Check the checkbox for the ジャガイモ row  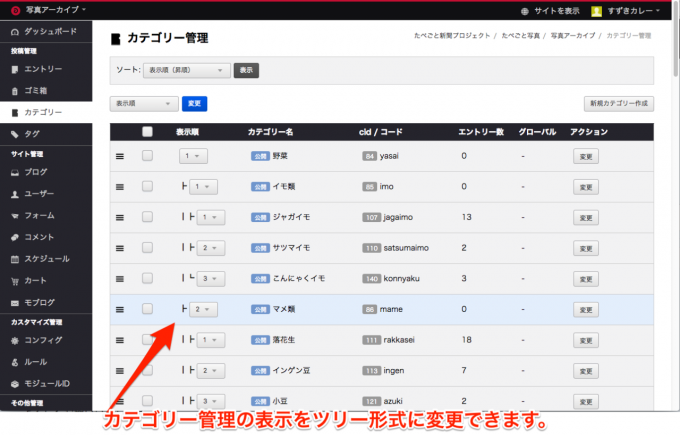(148, 217)
